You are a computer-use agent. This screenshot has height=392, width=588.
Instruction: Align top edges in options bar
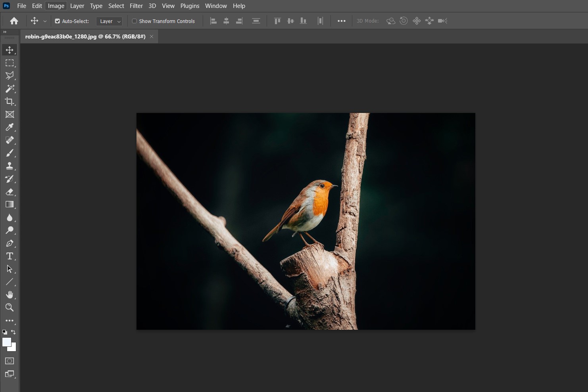(x=277, y=21)
